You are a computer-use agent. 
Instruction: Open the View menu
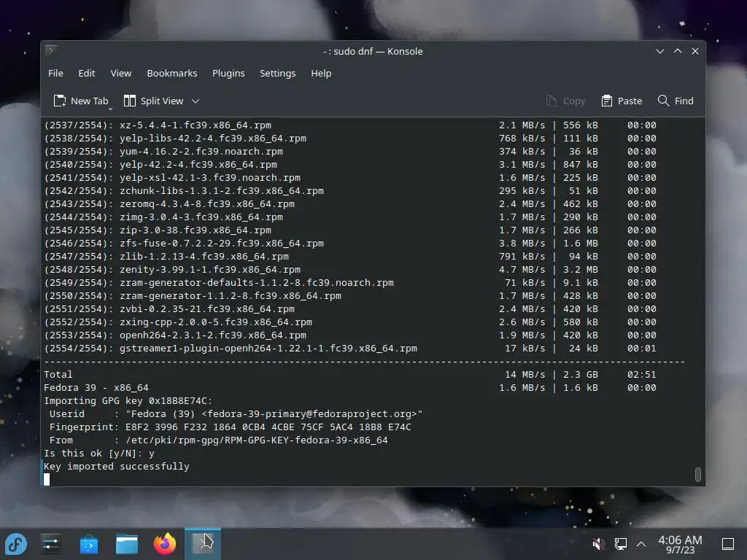click(120, 74)
